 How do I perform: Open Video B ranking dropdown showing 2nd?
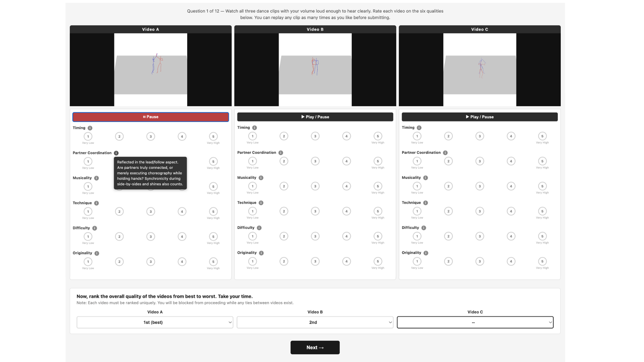pos(315,322)
